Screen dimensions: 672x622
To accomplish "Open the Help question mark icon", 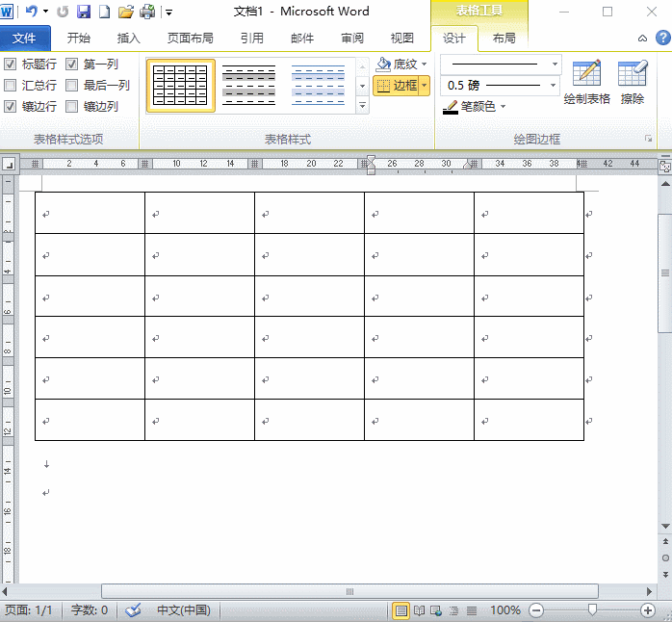I will click(x=663, y=38).
